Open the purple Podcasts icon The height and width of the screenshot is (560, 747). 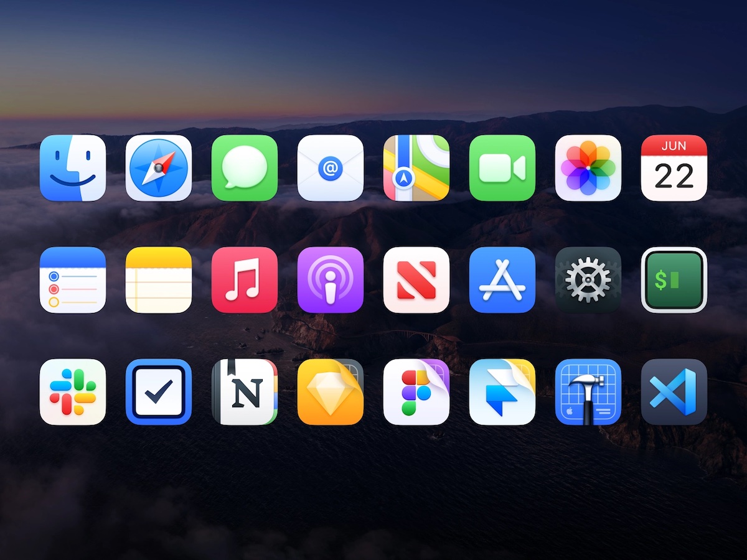click(x=331, y=280)
